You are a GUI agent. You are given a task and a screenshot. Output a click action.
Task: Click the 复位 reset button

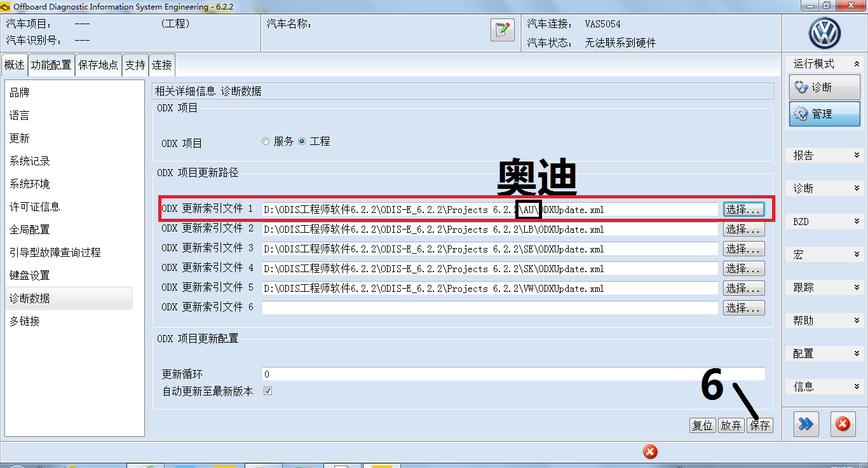[x=702, y=425]
